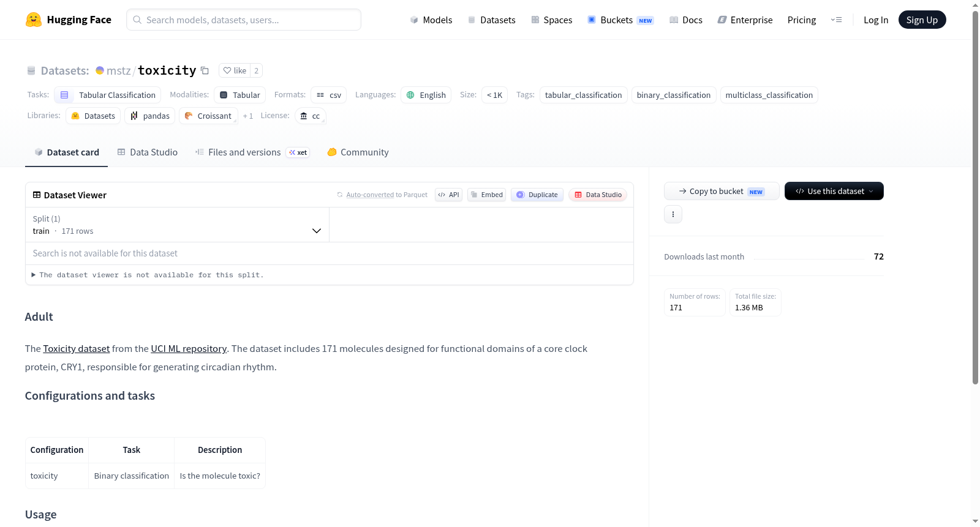
Task: Click the Hugging Face logo emoji
Action: pyautogui.click(x=34, y=20)
